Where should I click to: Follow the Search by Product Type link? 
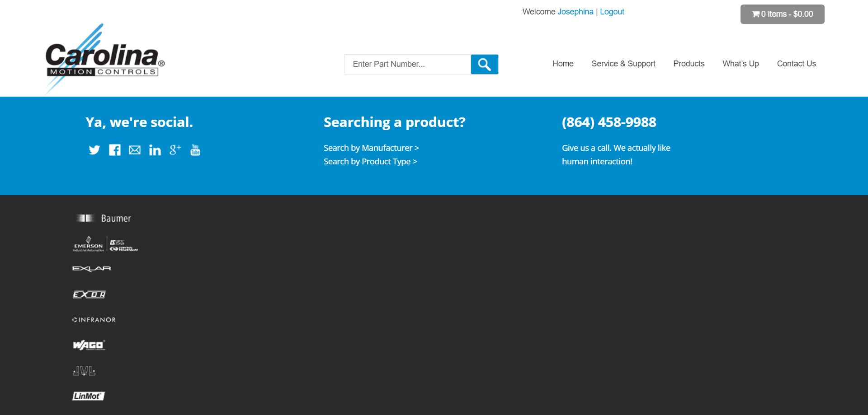click(x=370, y=161)
